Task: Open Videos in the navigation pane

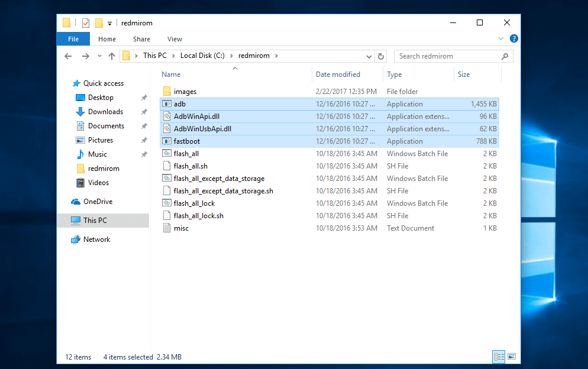Action: [98, 183]
